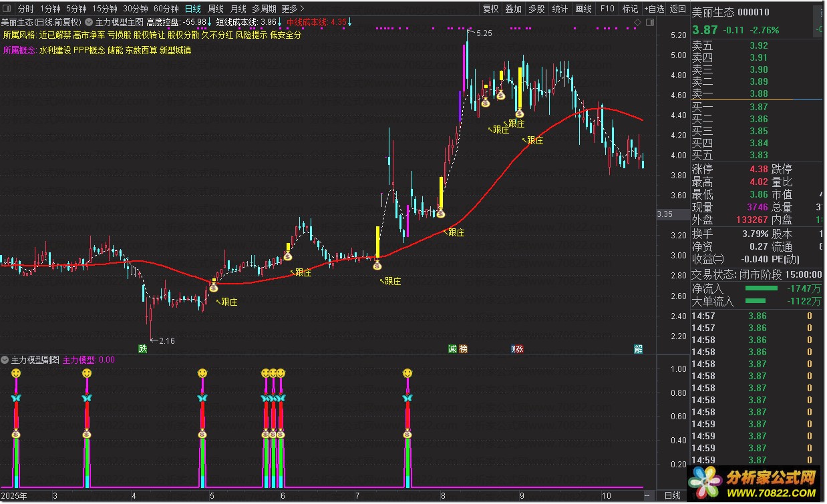Click the diamond icon in the main chart header
The height and width of the screenshot is (504, 827).
pos(637,22)
